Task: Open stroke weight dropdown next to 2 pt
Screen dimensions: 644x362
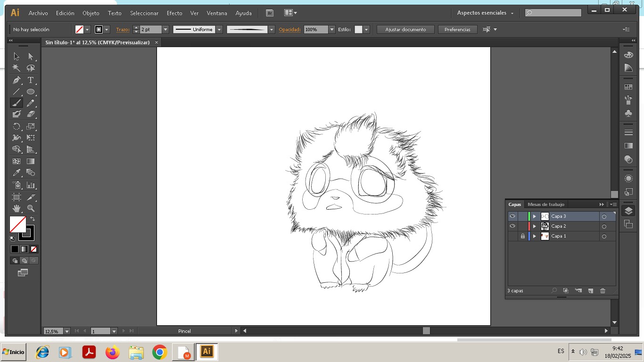Action: 165,29
